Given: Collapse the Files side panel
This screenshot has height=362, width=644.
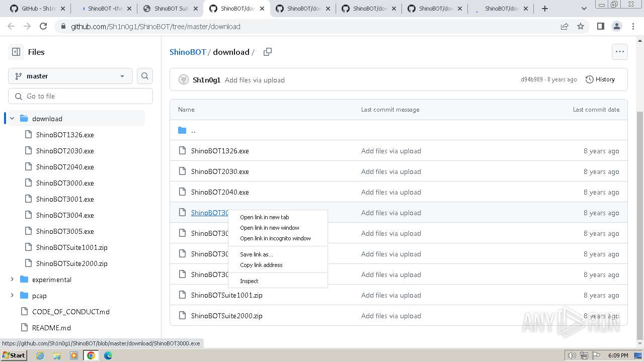Looking at the screenshot, I should pyautogui.click(x=16, y=52).
